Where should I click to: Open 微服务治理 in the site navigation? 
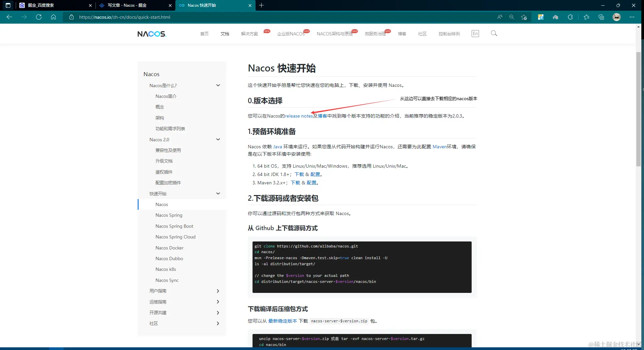pyautogui.click(x=375, y=34)
